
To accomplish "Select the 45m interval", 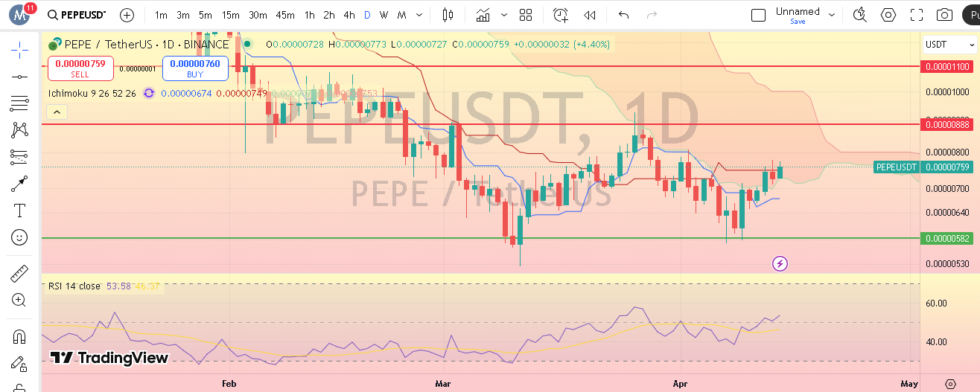I will pos(285,15).
